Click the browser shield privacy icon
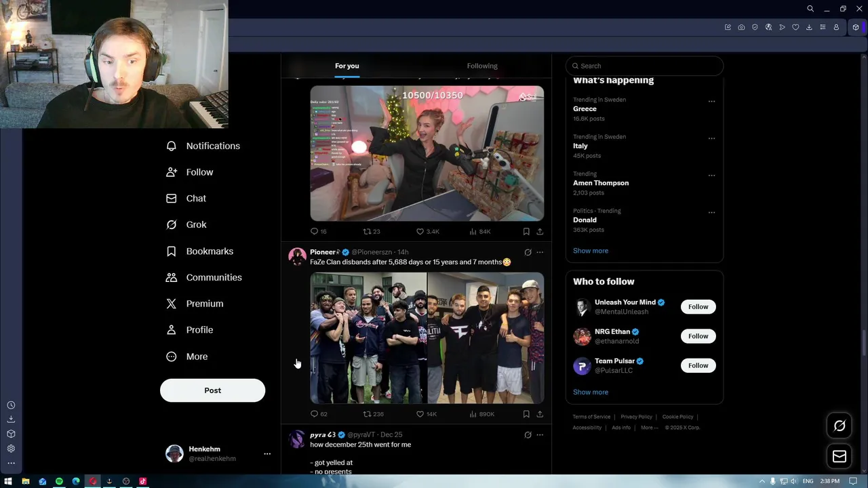868x488 pixels. pyautogui.click(x=755, y=27)
